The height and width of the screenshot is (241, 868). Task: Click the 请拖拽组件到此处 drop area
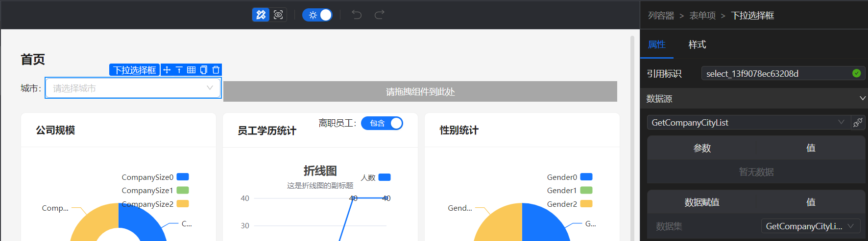pos(420,91)
